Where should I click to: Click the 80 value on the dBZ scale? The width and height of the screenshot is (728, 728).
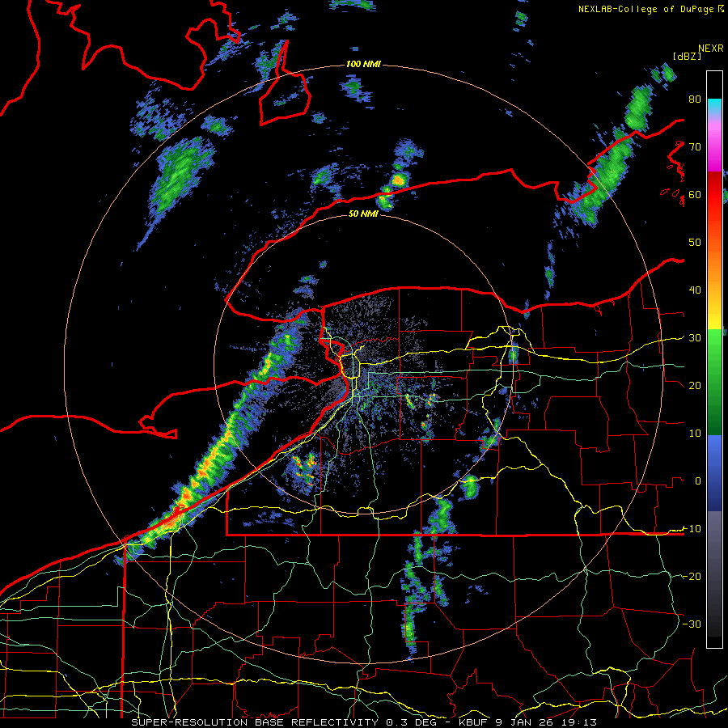(695, 99)
